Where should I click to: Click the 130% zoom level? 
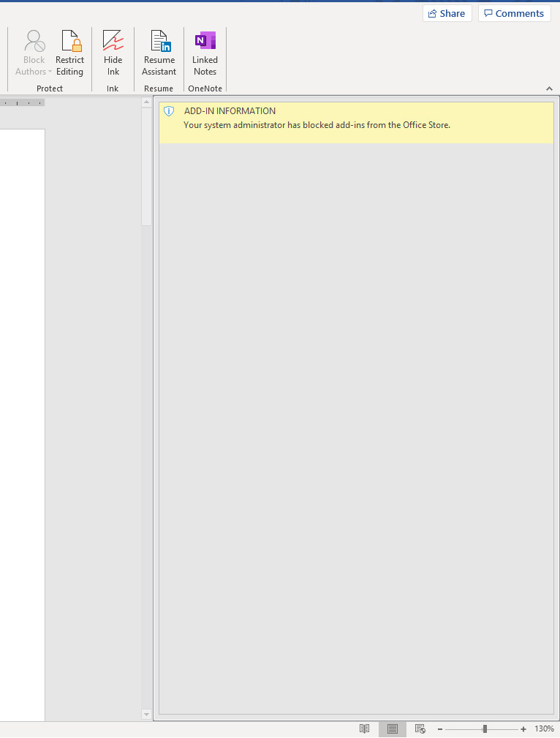click(544, 728)
